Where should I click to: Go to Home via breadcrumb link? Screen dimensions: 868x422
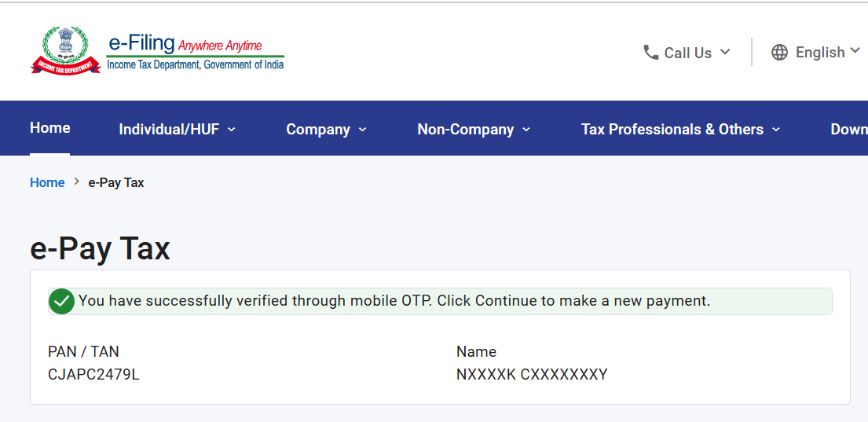(47, 183)
